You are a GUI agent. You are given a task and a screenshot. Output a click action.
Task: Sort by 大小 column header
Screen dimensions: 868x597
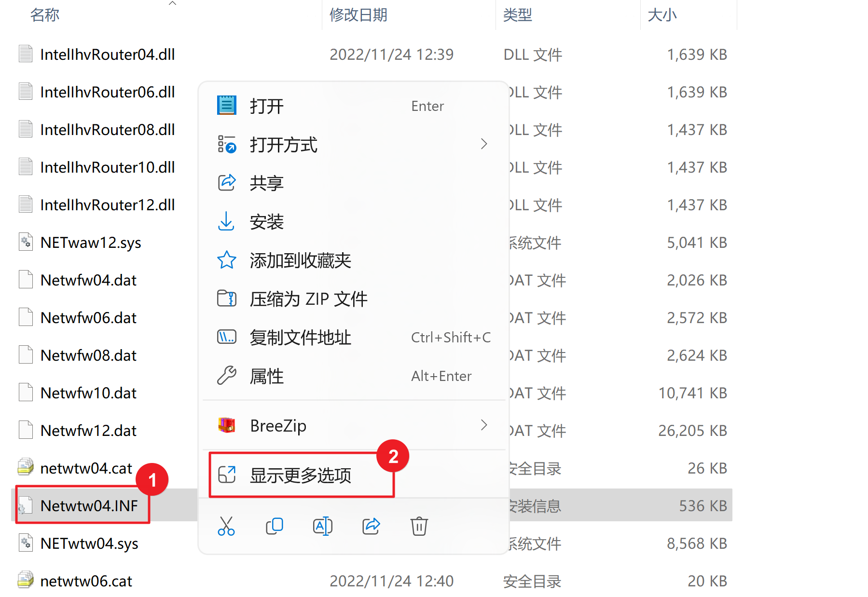coord(662,15)
